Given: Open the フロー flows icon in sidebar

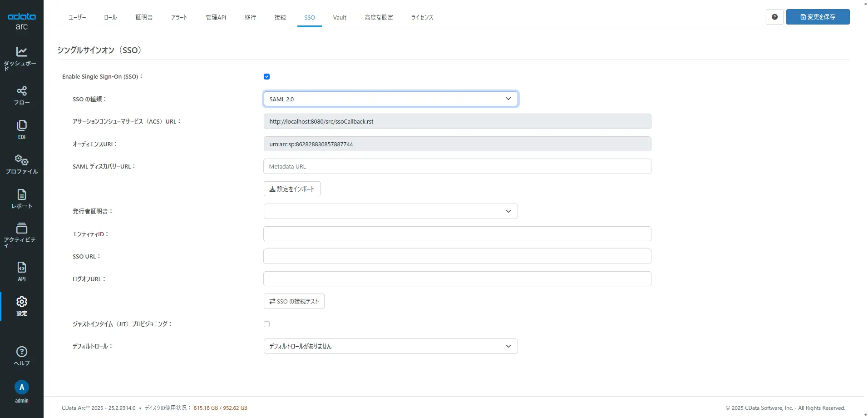Looking at the screenshot, I should (21, 91).
